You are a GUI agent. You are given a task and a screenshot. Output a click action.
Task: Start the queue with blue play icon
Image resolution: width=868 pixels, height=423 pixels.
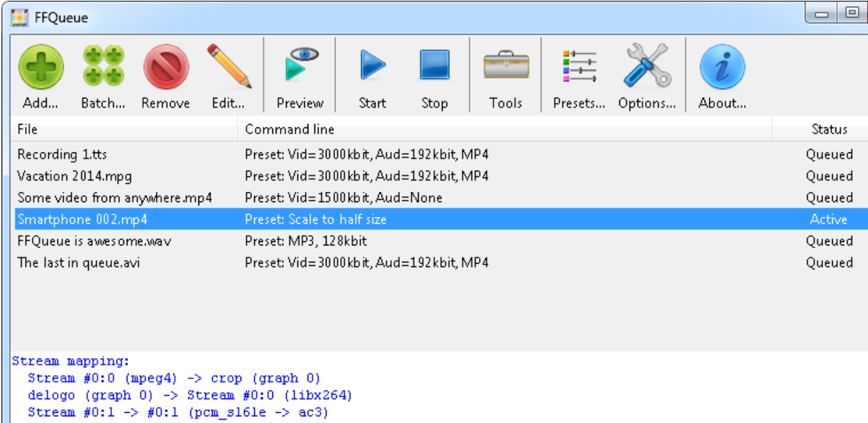click(x=372, y=66)
